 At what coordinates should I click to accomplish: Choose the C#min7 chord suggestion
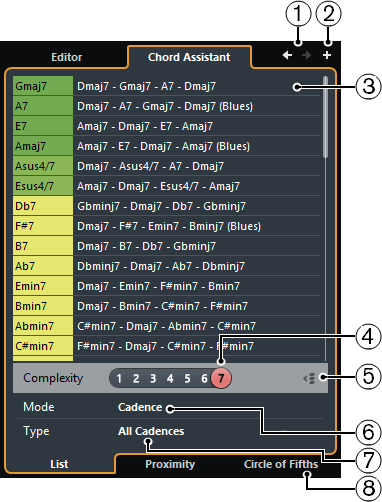[x=43, y=346]
